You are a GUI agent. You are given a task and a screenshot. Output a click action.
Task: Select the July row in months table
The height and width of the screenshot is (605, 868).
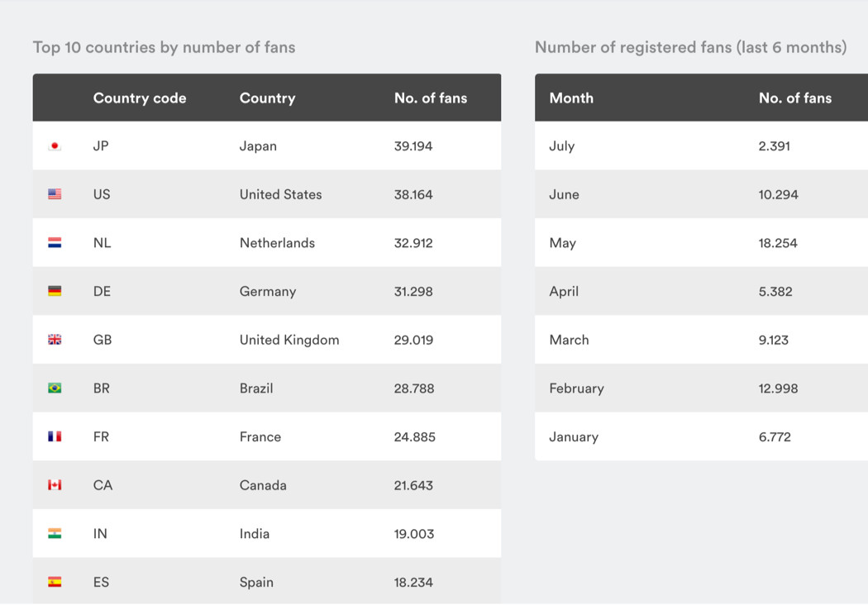pos(701,145)
